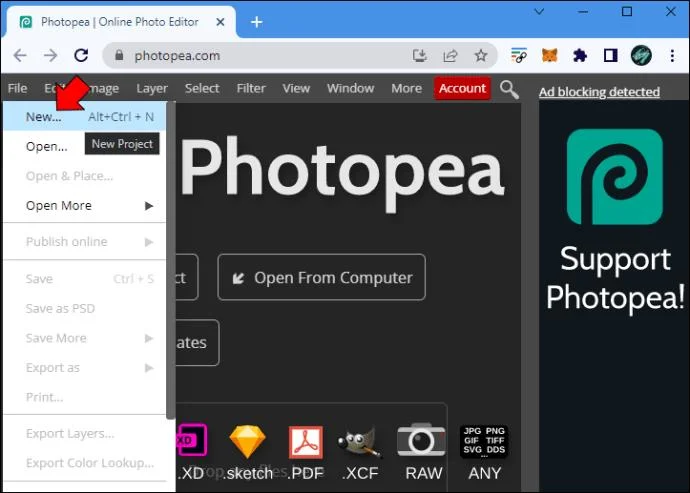Click the .sketch format icon
Screen dimensions: 690x493
(x=248, y=441)
